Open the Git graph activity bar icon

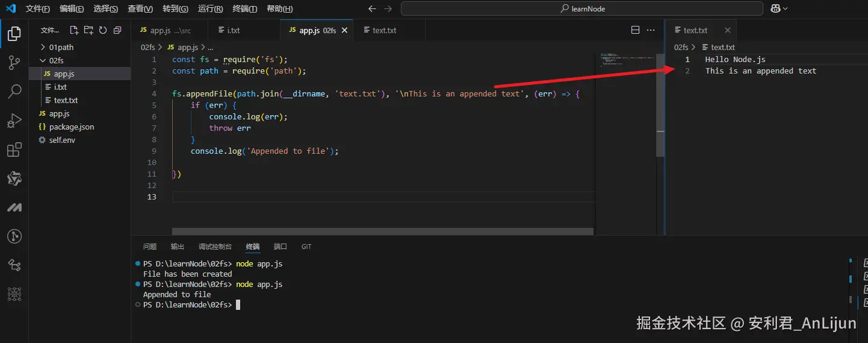click(14, 236)
